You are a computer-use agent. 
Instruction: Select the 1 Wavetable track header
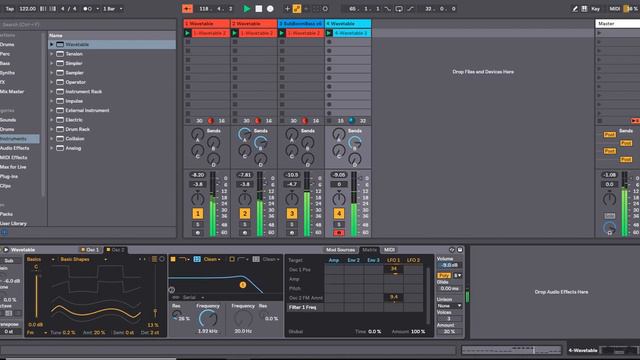(x=207, y=24)
